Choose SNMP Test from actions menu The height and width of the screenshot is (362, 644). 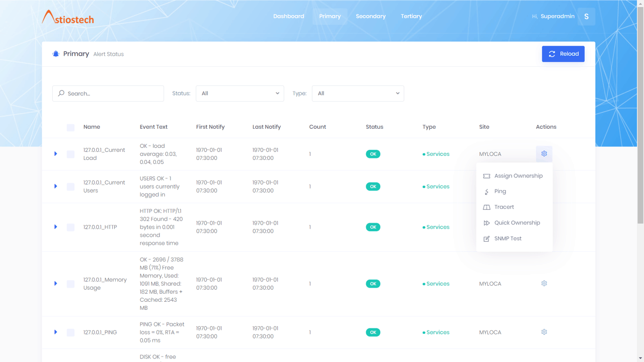coord(514,238)
